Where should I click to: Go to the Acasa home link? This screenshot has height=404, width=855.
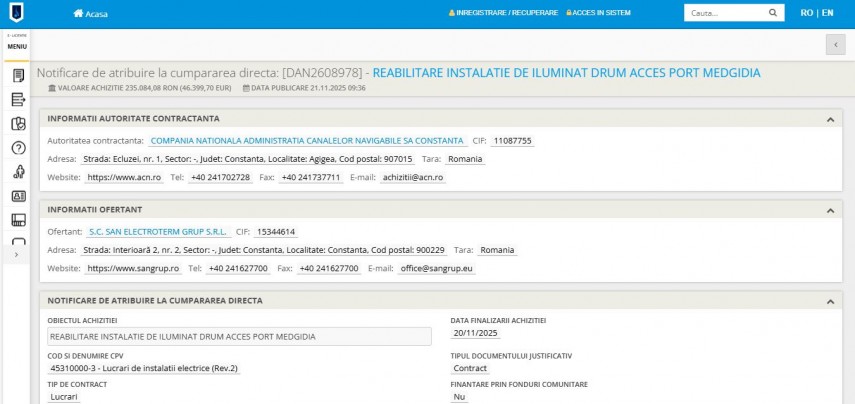[x=90, y=14]
